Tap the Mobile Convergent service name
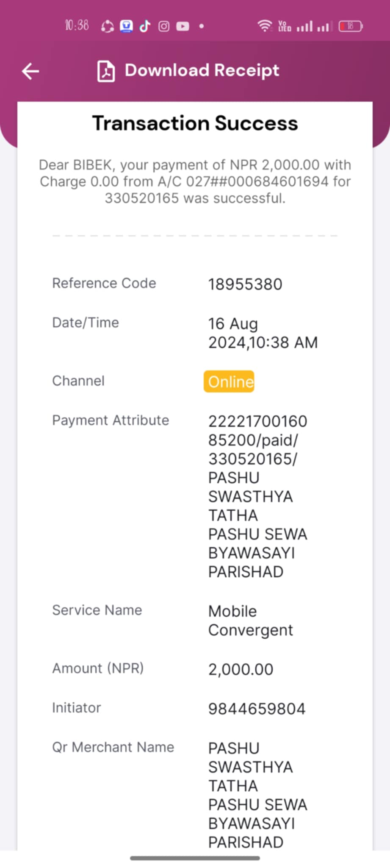Viewport: 390px width, 868px height. click(250, 620)
